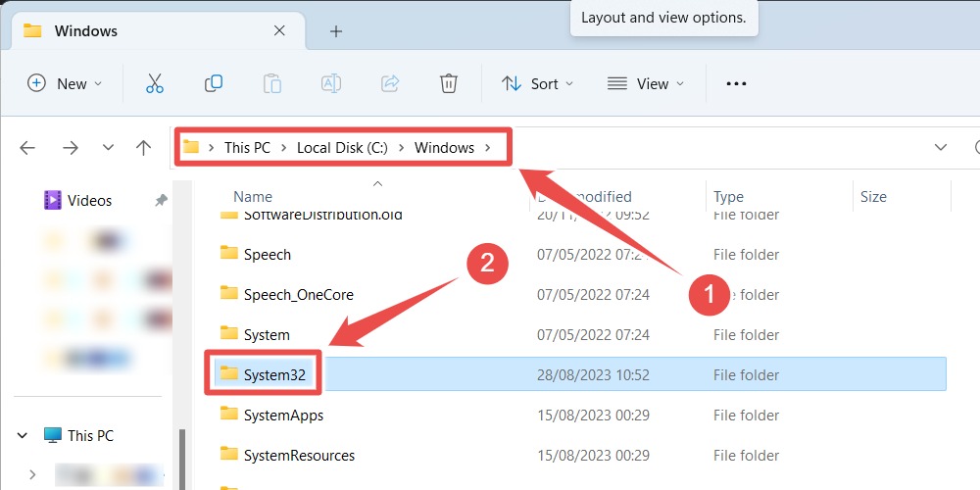Select the System32 folder

[x=274, y=375]
